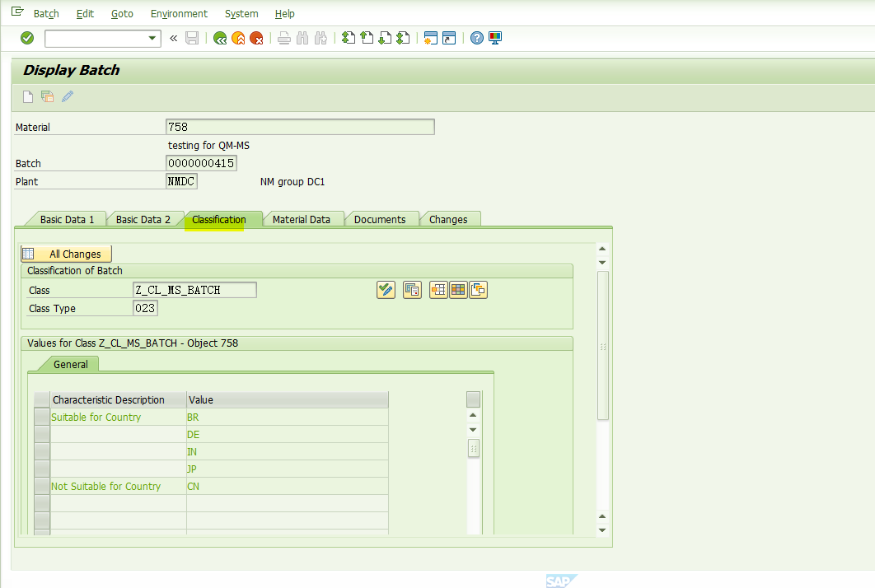Click the check-and-pencil icon in Classification section
The width and height of the screenshot is (875, 588).
(386, 289)
